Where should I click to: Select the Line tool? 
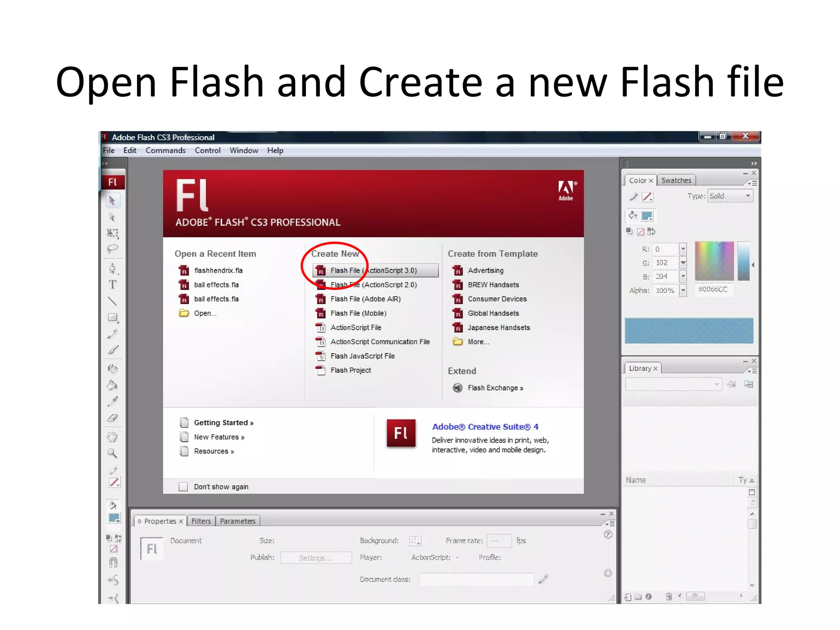pyautogui.click(x=112, y=301)
